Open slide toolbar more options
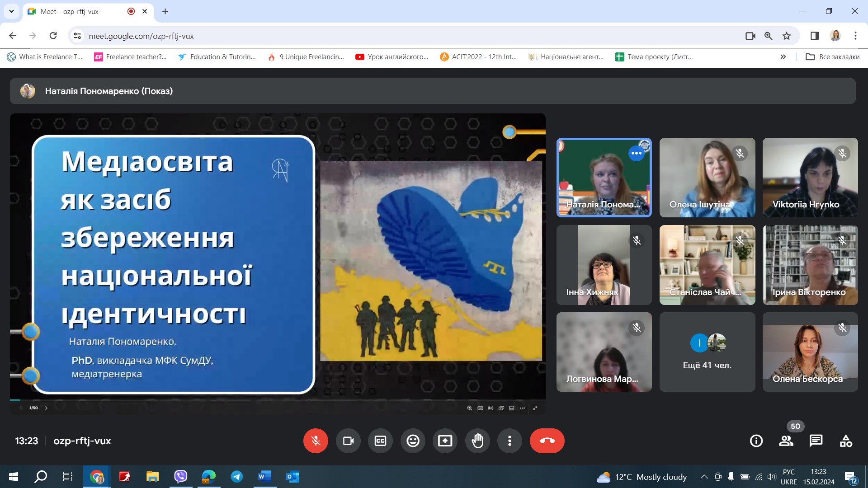Screen dimensions: 868x488 coord(522,408)
